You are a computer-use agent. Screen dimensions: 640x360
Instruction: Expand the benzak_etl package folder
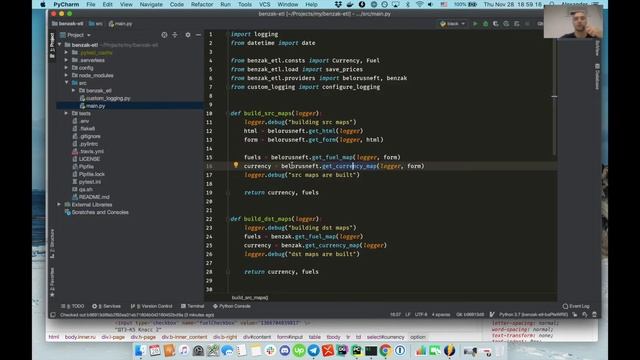pyautogui.click(x=74, y=91)
